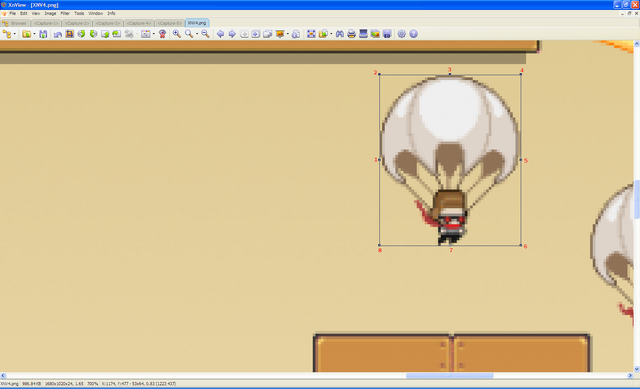Click the Search binoculars icon
Viewport: 640px width, 389px height.
[x=340, y=34]
